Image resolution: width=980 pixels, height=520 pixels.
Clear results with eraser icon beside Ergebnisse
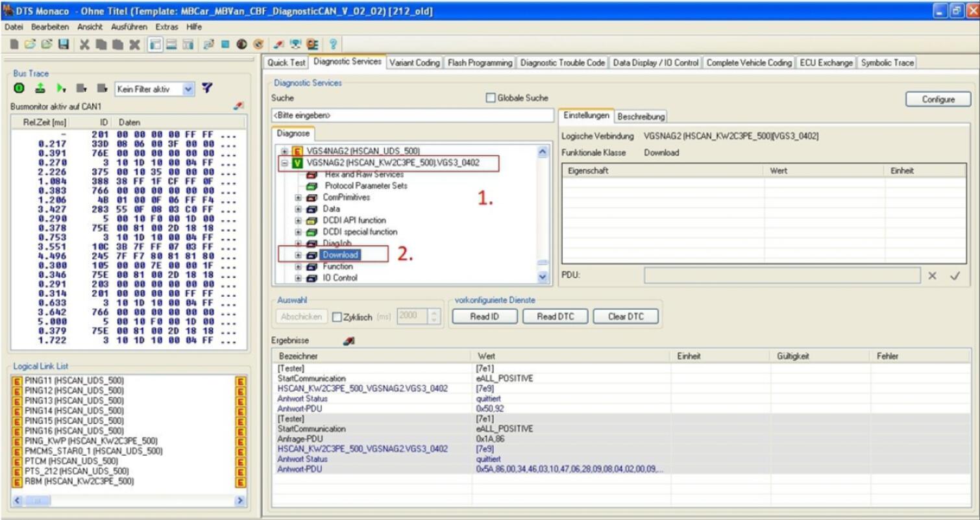click(x=349, y=340)
